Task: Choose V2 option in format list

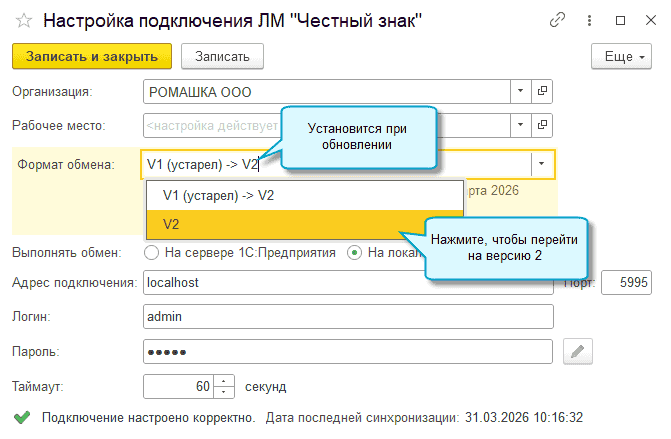Action: click(305, 224)
